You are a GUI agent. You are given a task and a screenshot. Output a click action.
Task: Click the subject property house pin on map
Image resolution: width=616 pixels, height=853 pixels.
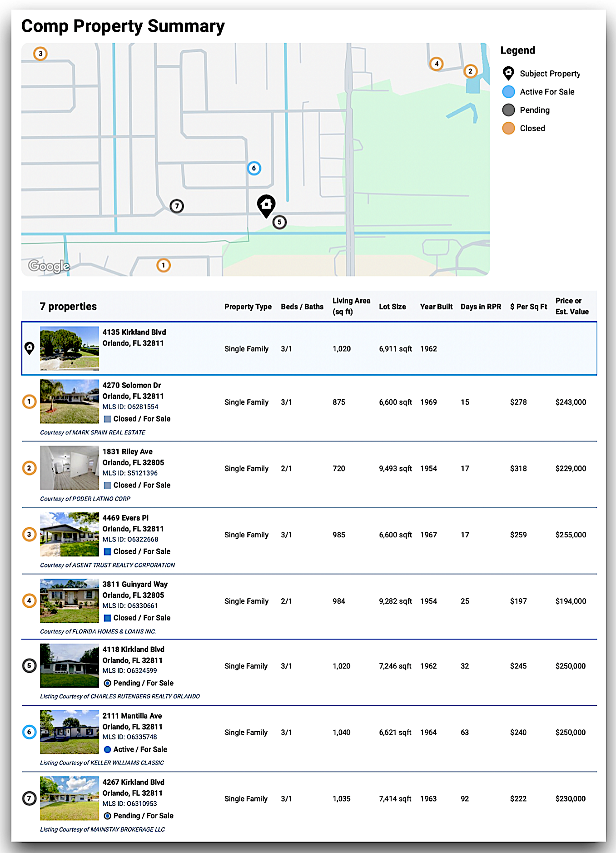(266, 205)
